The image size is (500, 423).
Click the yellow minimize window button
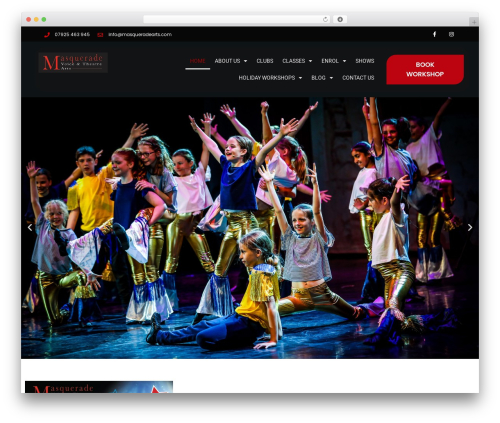36,19
